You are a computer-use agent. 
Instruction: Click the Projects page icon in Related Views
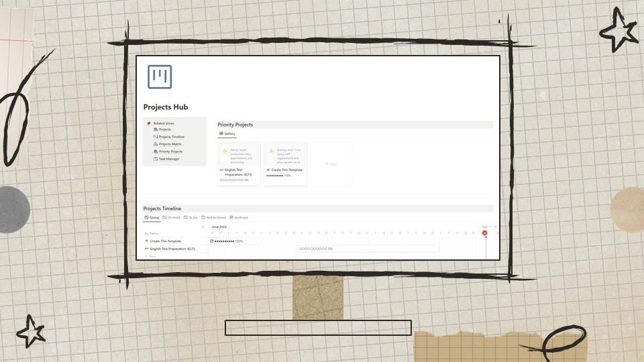[156, 129]
